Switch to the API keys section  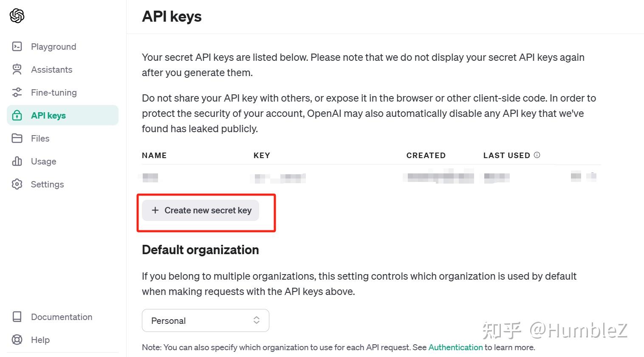click(x=48, y=115)
